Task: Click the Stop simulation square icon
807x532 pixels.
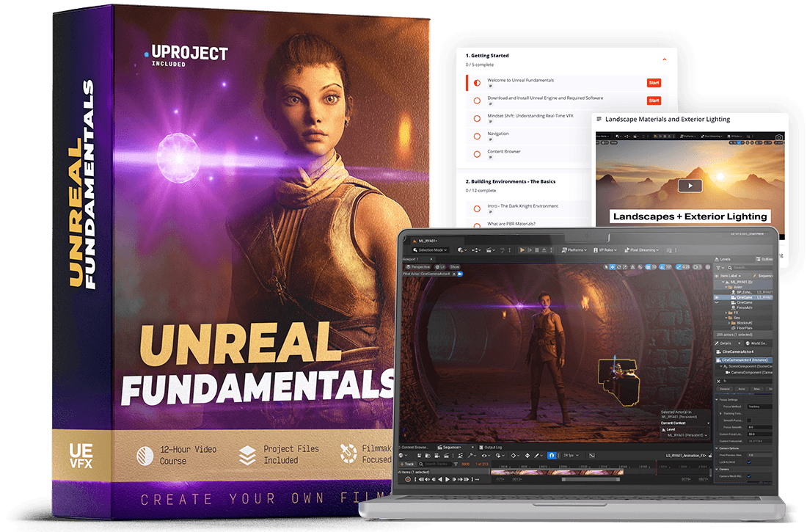Action: click(x=537, y=250)
